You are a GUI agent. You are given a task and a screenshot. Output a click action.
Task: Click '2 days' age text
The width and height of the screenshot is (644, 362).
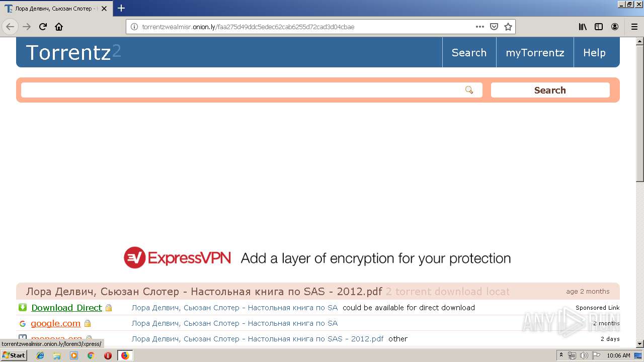[610, 339]
